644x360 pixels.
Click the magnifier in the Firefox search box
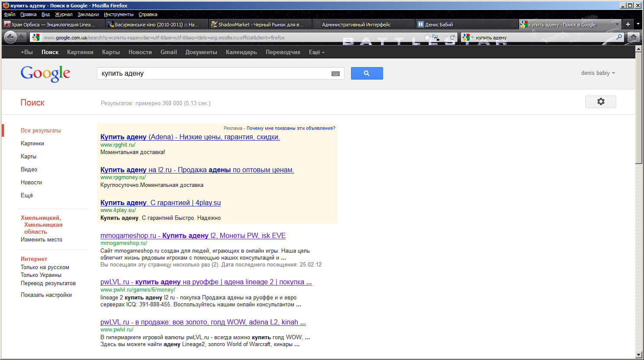[619, 37]
